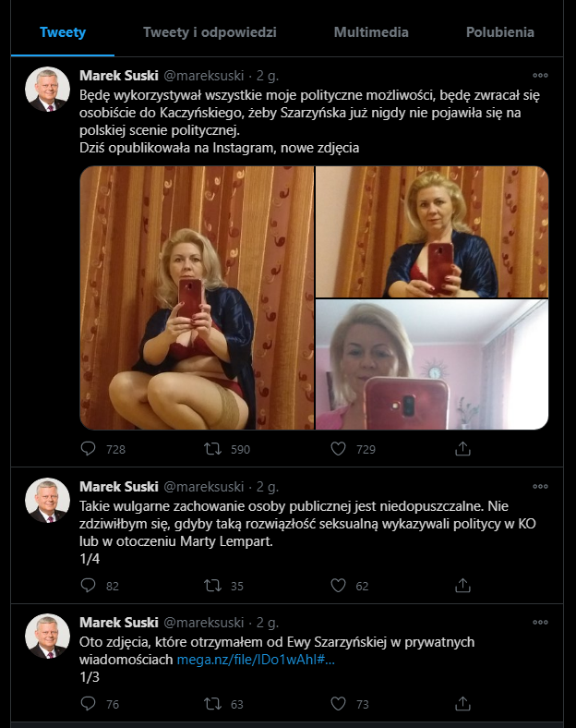Reply to the tweet with 728 replies
This screenshot has height=728, width=576.
tap(89, 449)
